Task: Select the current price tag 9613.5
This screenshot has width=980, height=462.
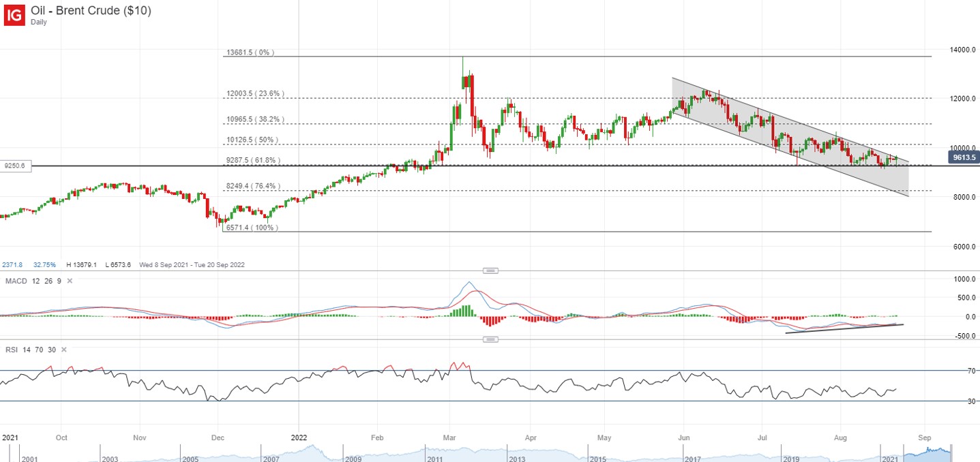Action: [964, 157]
